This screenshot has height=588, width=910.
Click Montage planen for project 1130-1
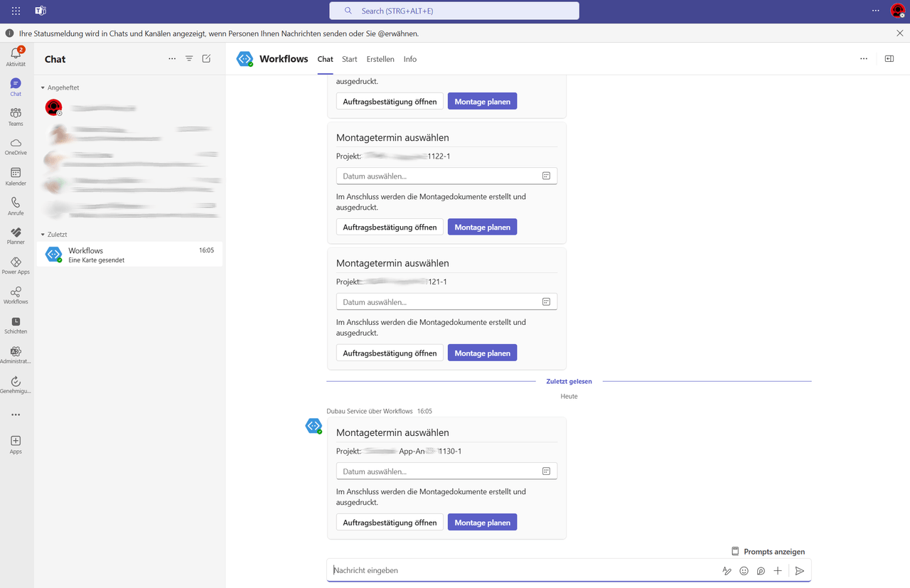tap(482, 523)
